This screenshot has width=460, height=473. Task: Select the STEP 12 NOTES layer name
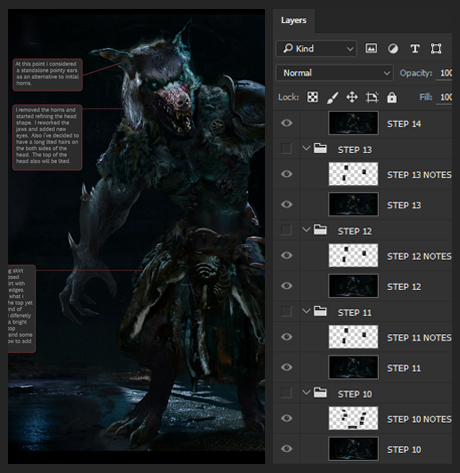pyautogui.click(x=419, y=257)
